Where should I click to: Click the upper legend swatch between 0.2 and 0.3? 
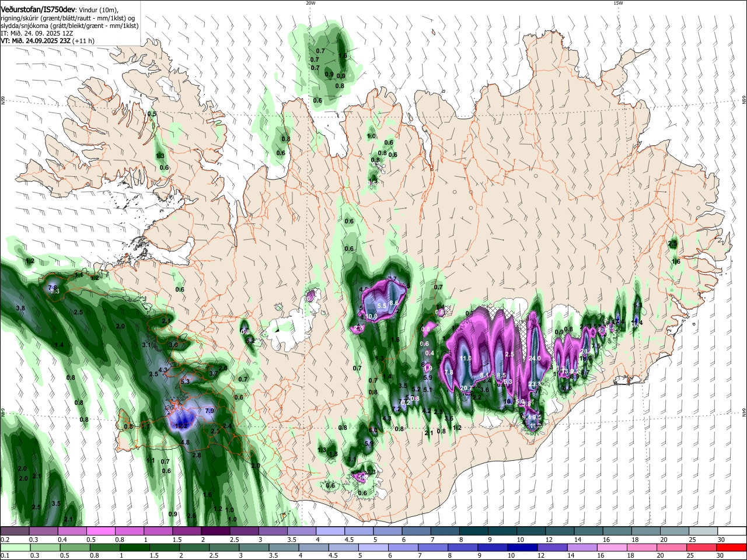click(x=15, y=531)
